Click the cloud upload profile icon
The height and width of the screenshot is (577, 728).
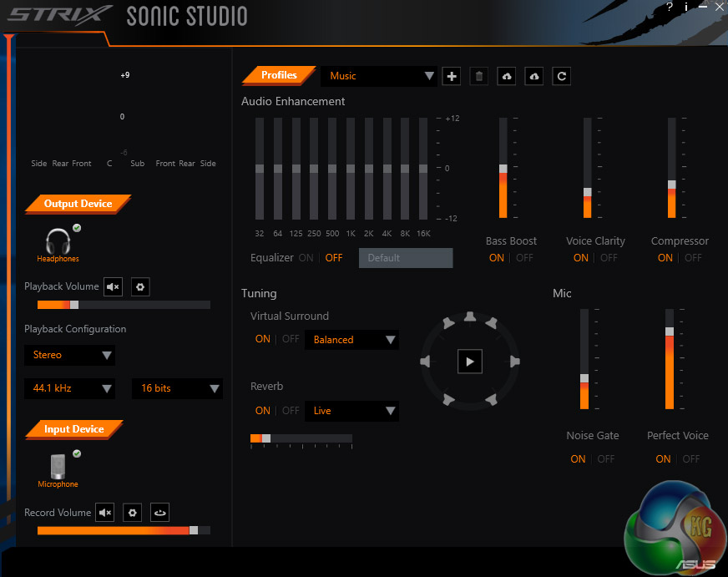(x=507, y=76)
